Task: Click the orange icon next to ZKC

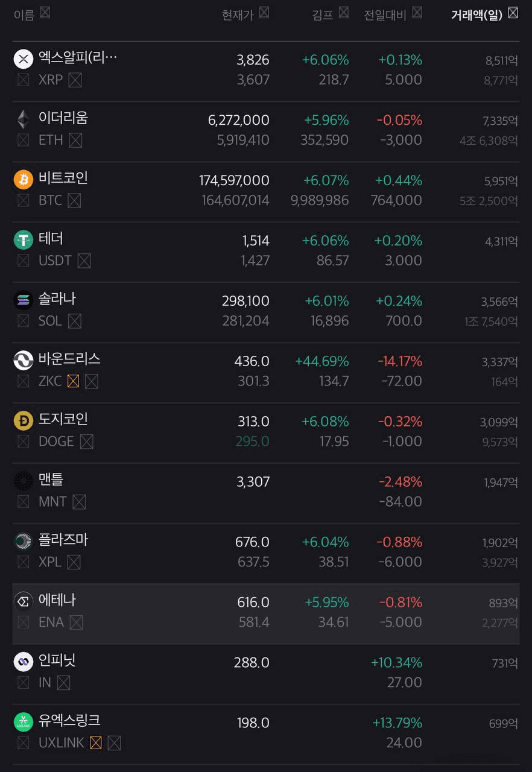Action: point(73,381)
